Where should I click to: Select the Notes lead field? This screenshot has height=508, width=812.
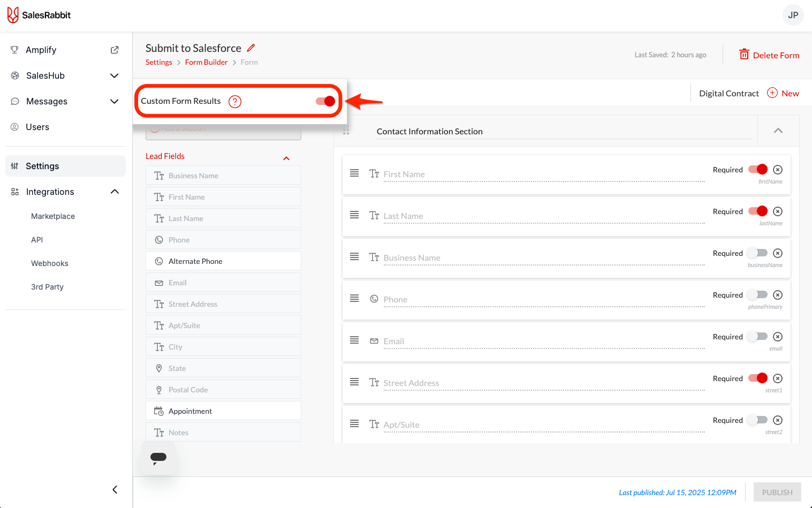(x=223, y=433)
